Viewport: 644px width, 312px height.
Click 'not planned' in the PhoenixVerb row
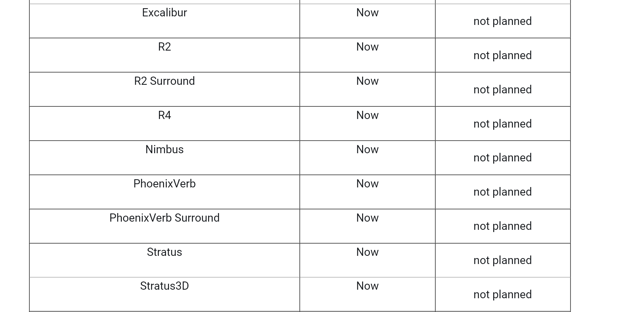[x=502, y=192]
